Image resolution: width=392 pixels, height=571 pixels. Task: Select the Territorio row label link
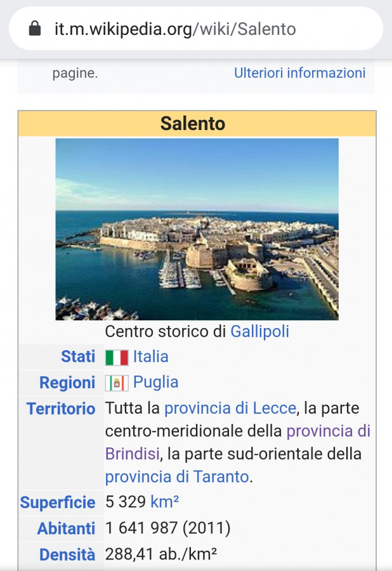tap(61, 409)
